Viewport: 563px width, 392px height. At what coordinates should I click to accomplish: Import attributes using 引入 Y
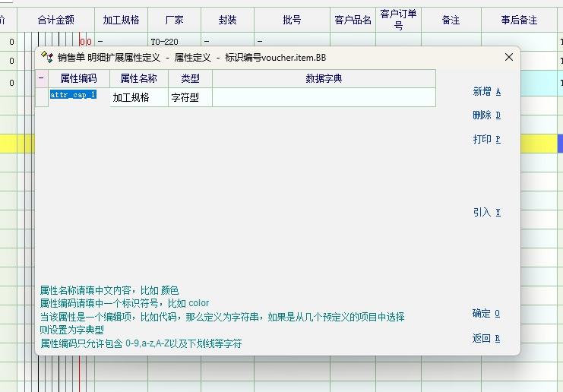click(x=486, y=213)
